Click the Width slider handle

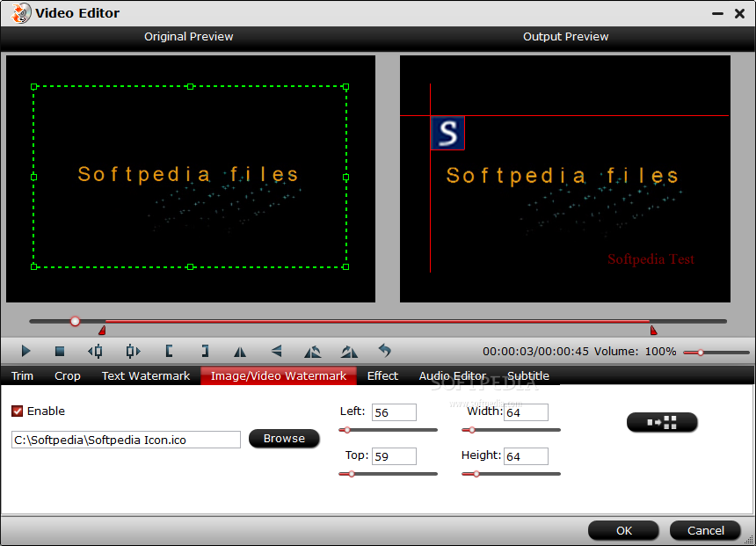[x=472, y=430]
